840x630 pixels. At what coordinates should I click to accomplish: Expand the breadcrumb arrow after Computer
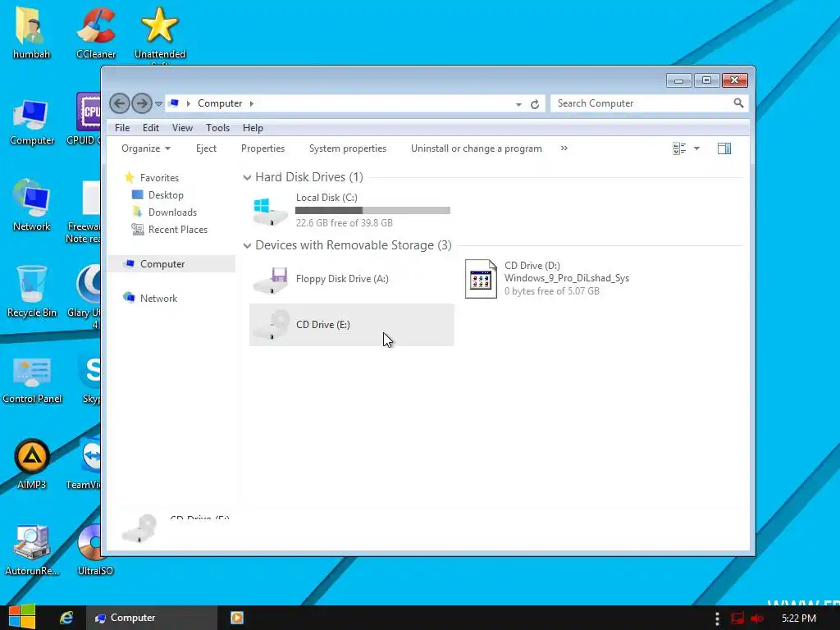(x=252, y=103)
